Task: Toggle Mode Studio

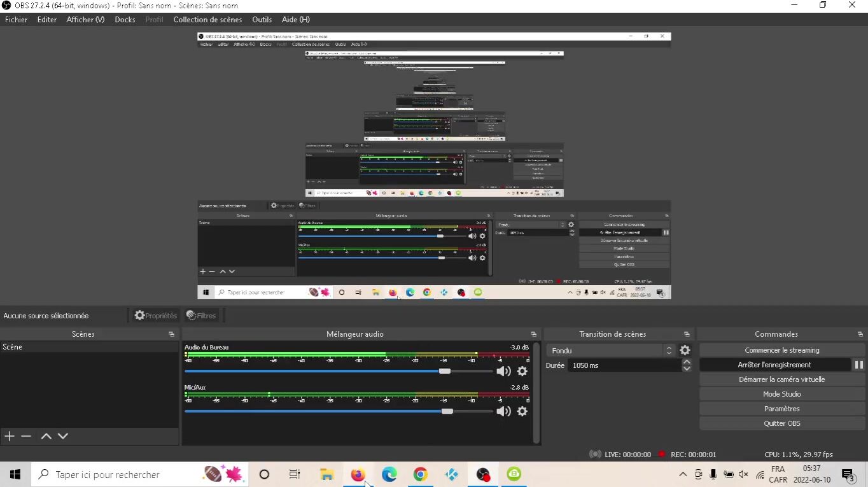Action: [781, 394]
